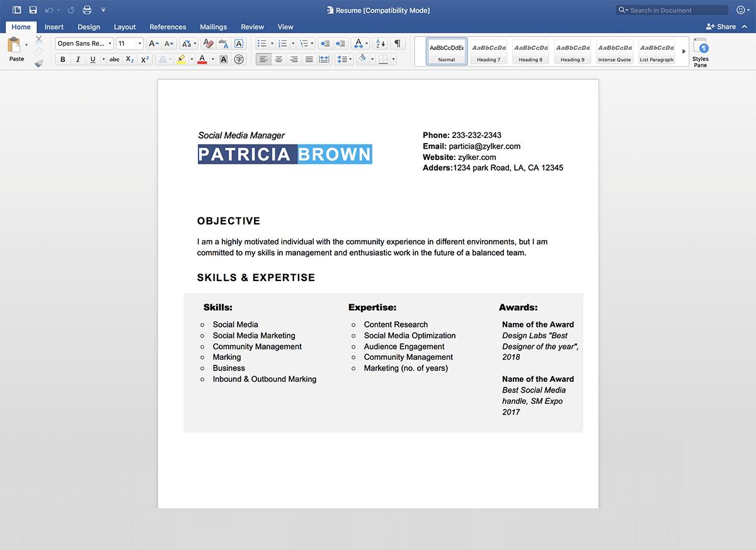Click the Clear Formatting eraser icon
Viewport: 756px width, 550px height.
click(207, 43)
